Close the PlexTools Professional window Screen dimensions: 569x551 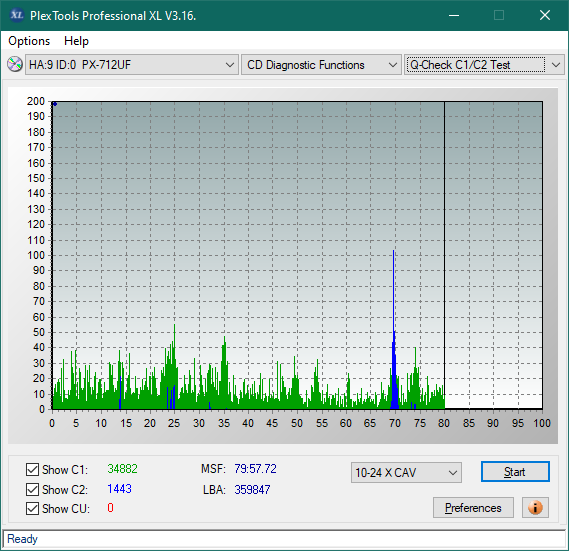(x=545, y=15)
